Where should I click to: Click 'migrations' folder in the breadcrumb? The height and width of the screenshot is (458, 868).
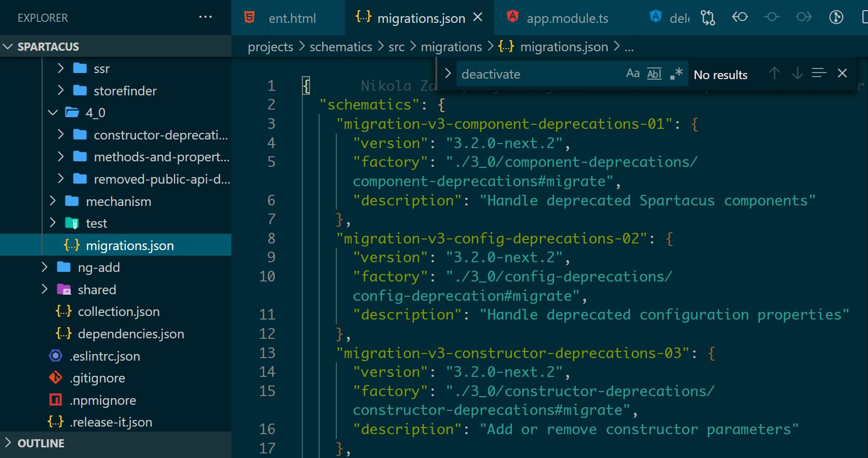(x=452, y=47)
